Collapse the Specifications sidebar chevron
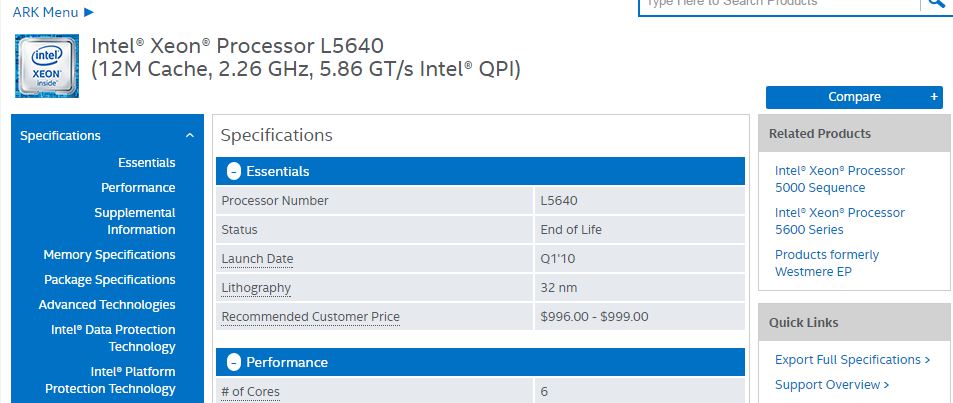 coord(190,136)
